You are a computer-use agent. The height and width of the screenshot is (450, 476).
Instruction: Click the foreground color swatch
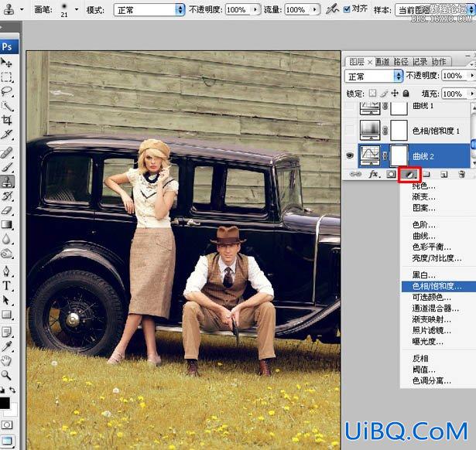pos(4,402)
